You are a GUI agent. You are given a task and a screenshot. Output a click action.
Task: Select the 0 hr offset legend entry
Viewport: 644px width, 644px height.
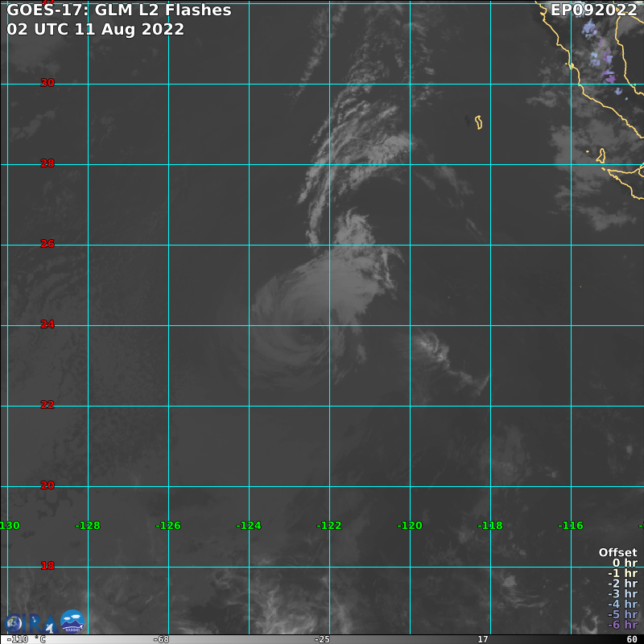[x=625, y=563]
